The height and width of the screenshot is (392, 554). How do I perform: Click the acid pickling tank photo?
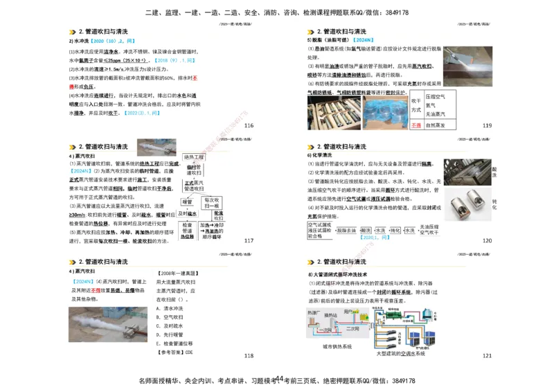[467, 172]
